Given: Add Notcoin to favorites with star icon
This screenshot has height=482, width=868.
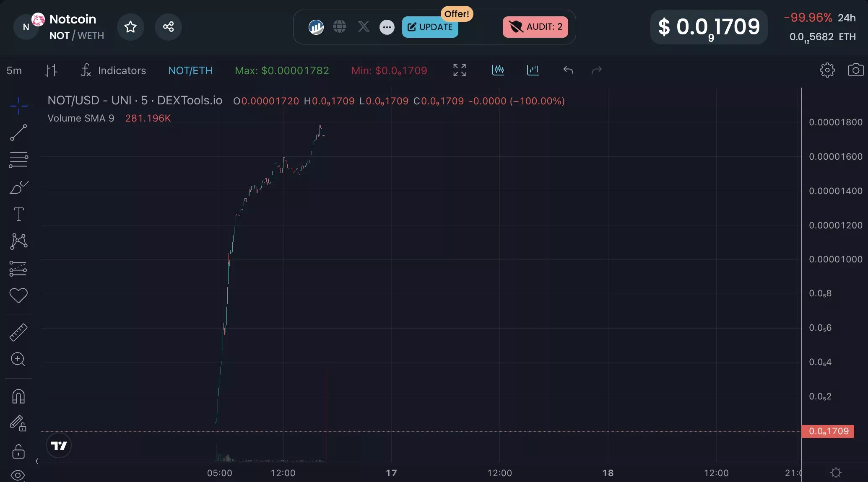Looking at the screenshot, I should (x=130, y=27).
